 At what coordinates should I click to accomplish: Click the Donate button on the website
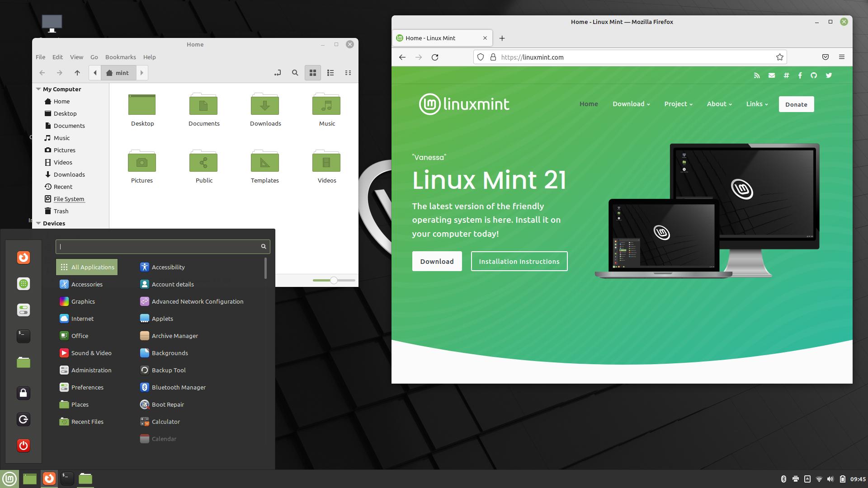point(796,104)
